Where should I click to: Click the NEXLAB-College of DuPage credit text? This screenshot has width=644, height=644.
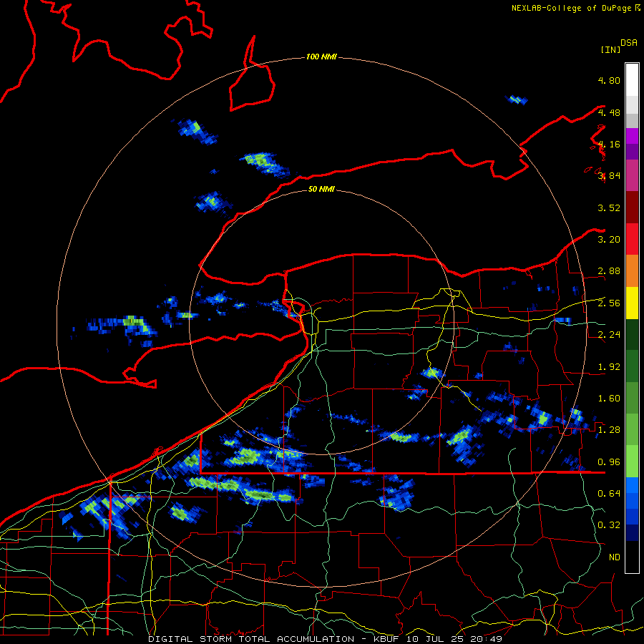click(572, 8)
